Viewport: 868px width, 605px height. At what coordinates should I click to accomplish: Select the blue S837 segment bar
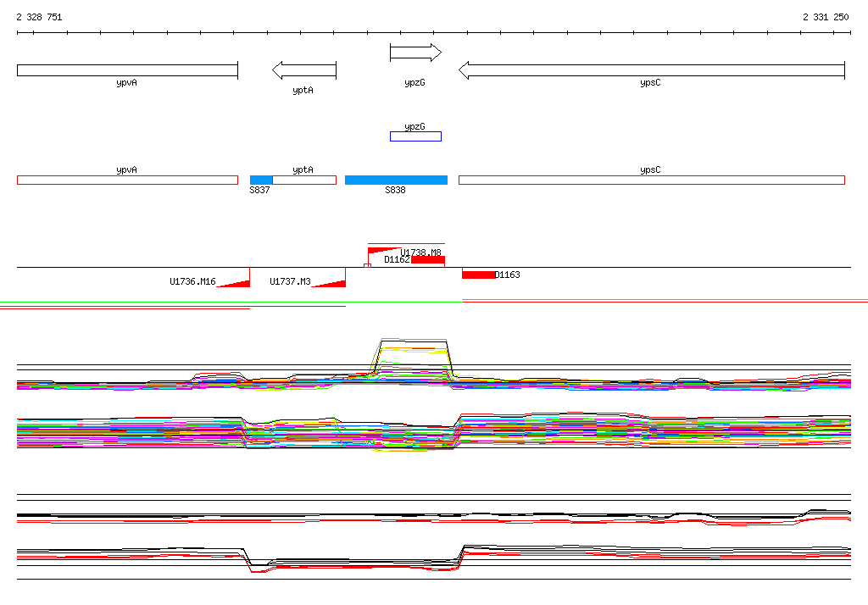pyautogui.click(x=261, y=180)
